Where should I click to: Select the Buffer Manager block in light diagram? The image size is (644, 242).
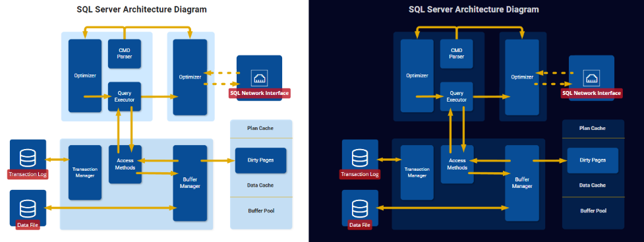click(190, 183)
